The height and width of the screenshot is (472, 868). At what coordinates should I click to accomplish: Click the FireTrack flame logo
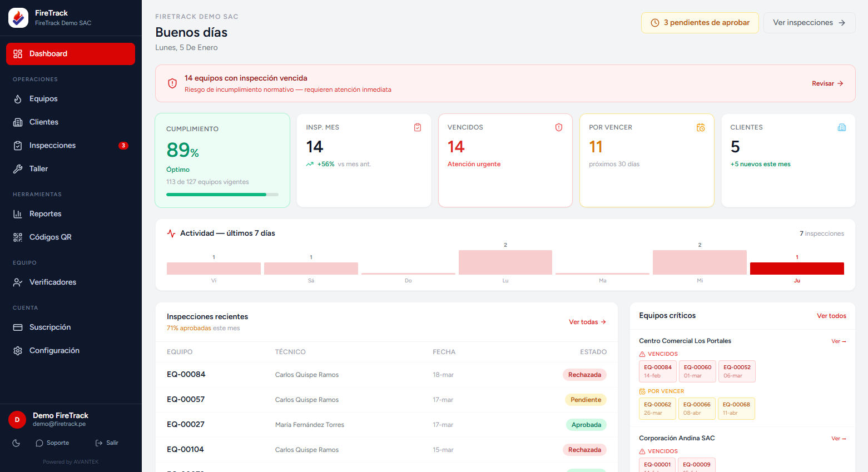(18, 18)
